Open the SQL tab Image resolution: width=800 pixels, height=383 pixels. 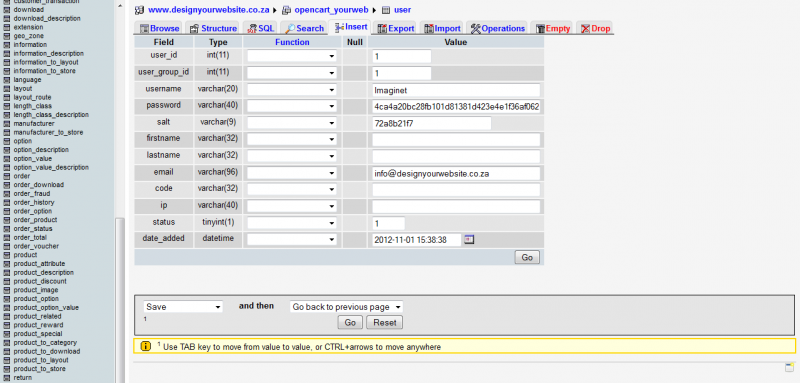coord(260,28)
